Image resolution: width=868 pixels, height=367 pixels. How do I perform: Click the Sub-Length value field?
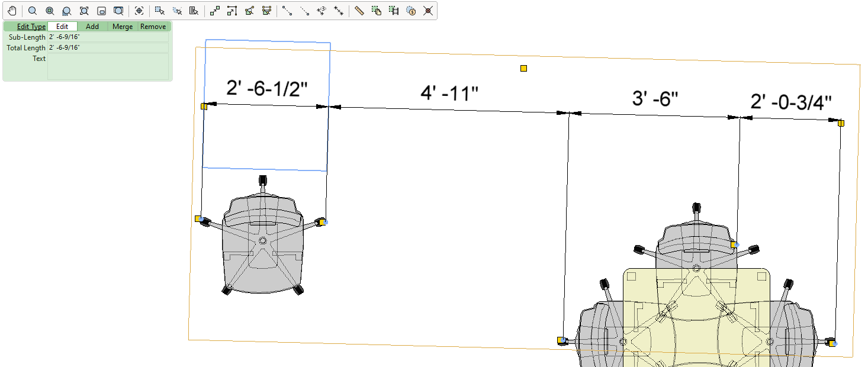(x=108, y=37)
